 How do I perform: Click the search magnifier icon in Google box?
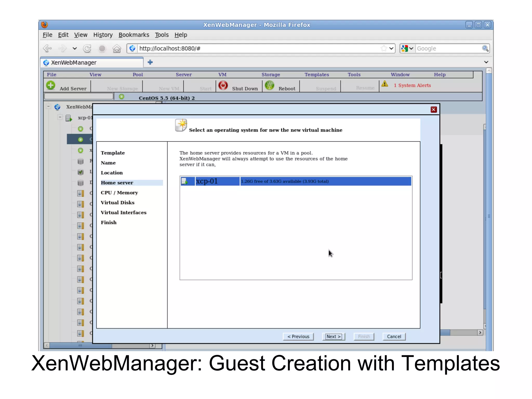[x=485, y=48]
